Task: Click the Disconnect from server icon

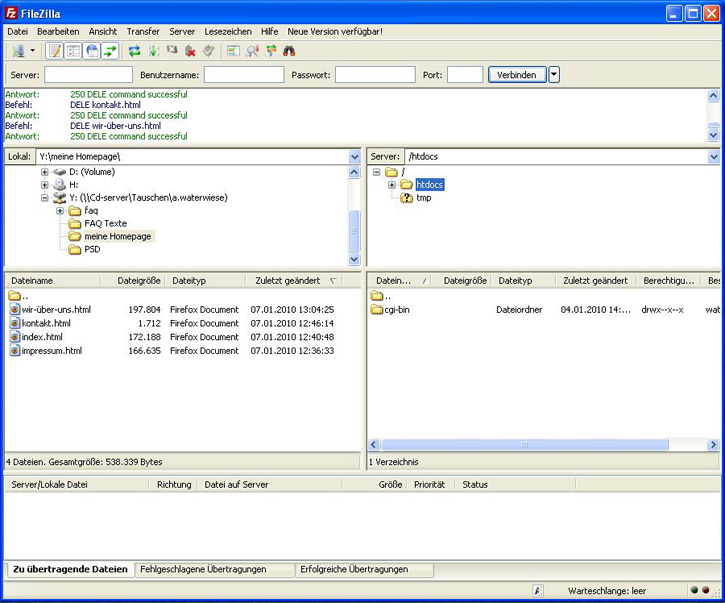Action: pos(190,51)
